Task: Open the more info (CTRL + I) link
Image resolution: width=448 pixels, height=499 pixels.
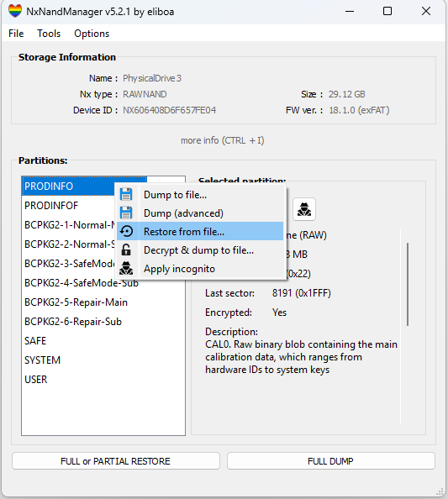Action: (x=223, y=140)
